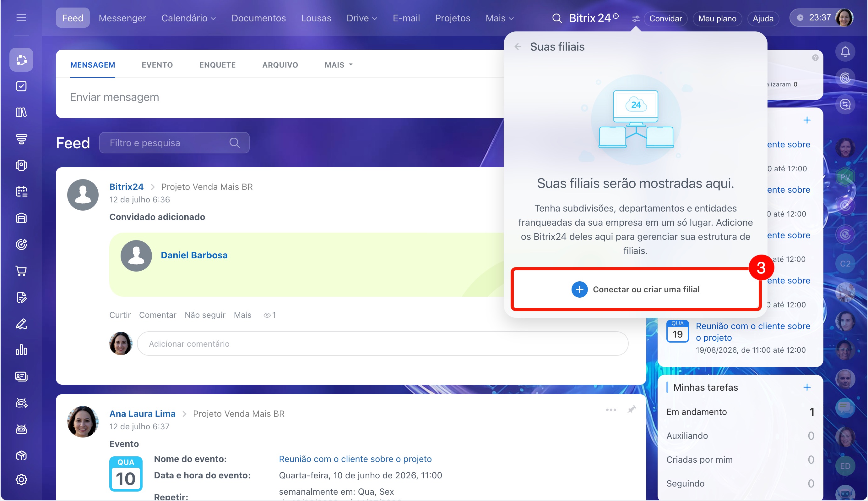868x501 pixels.
Task: Open the ED contact avatar in right bar
Action: [x=845, y=466]
